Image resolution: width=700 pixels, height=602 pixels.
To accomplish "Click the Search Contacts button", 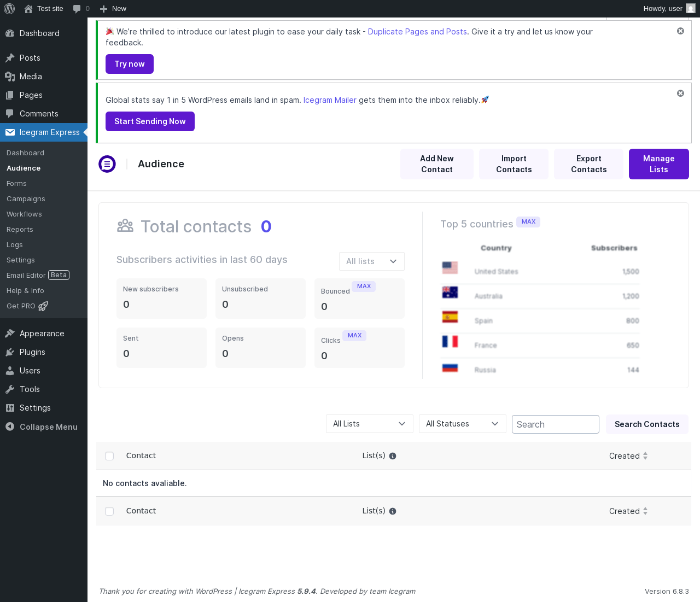I will click(x=647, y=424).
